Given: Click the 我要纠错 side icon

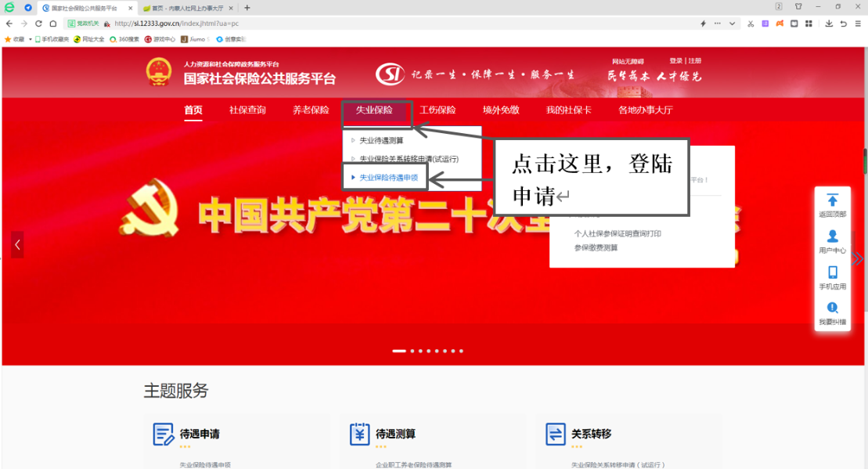Looking at the screenshot, I should 832,308.
